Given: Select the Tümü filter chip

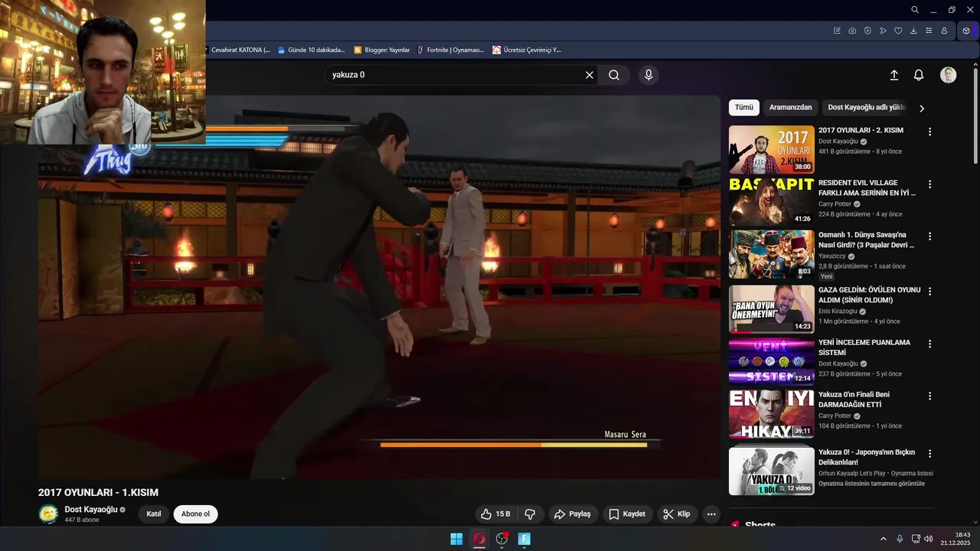Looking at the screenshot, I should (744, 108).
